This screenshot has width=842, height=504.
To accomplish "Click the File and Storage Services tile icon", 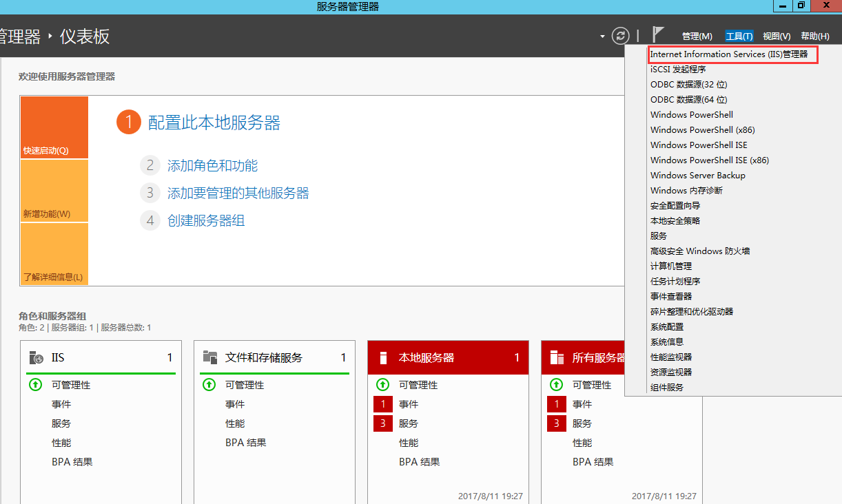I will [x=210, y=357].
